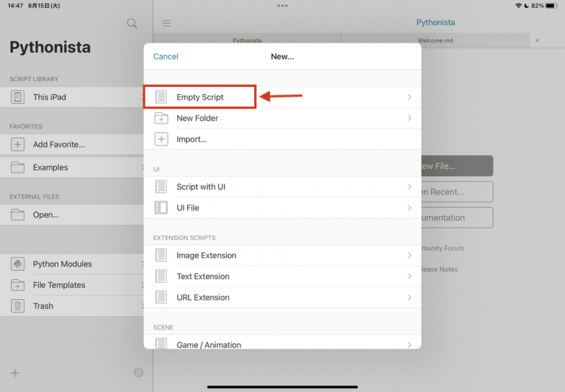The width and height of the screenshot is (565, 392).
Task: Open Trash in the sidebar
Action: pyautogui.click(x=43, y=306)
